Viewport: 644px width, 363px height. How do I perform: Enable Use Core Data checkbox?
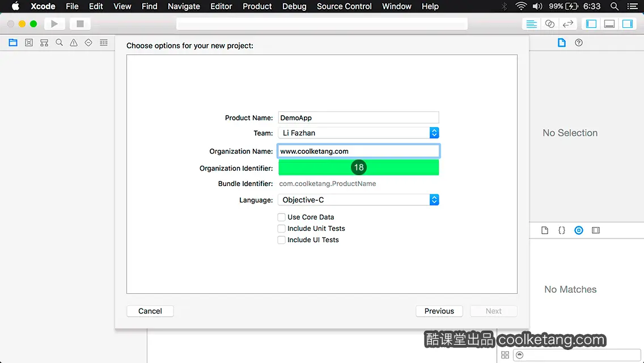281,217
